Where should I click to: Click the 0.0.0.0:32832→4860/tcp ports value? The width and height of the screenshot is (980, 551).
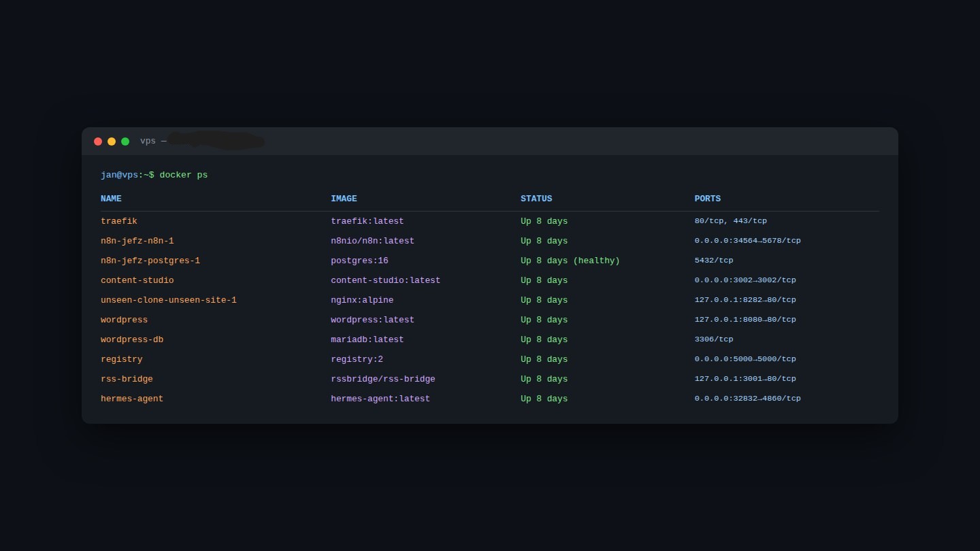pos(748,399)
